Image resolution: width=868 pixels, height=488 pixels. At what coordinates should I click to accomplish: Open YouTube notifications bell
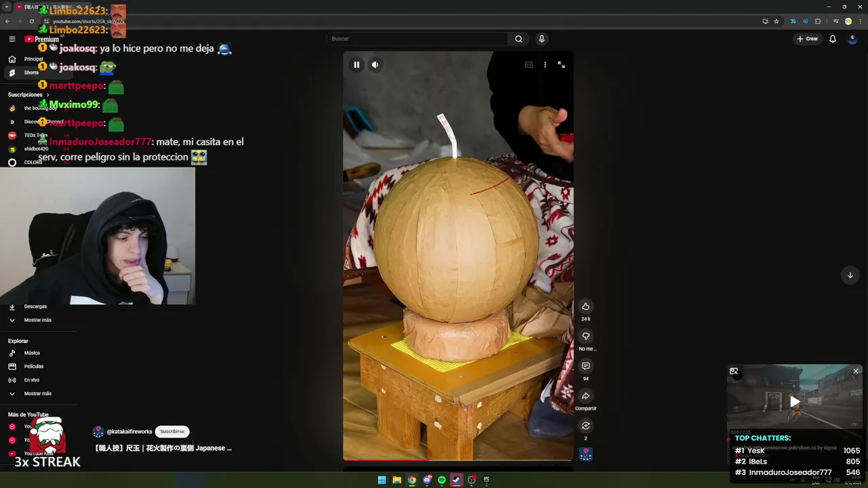click(833, 39)
